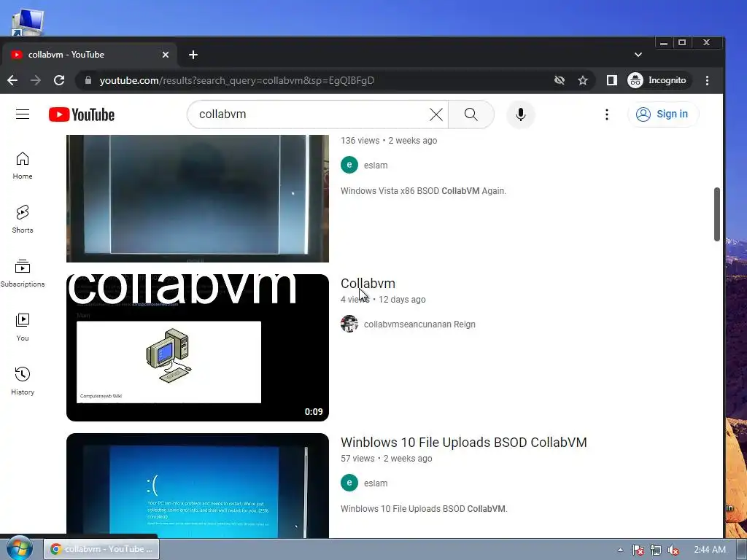Image resolution: width=747 pixels, height=560 pixels.
Task: Click the eslam channel name under Winblows 10
Action: pyautogui.click(x=376, y=483)
